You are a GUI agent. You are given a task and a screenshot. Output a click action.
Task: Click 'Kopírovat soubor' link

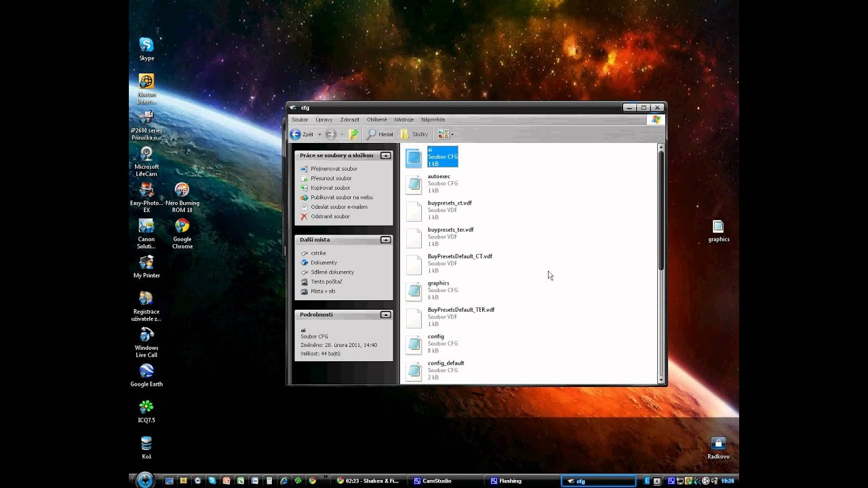click(x=330, y=188)
